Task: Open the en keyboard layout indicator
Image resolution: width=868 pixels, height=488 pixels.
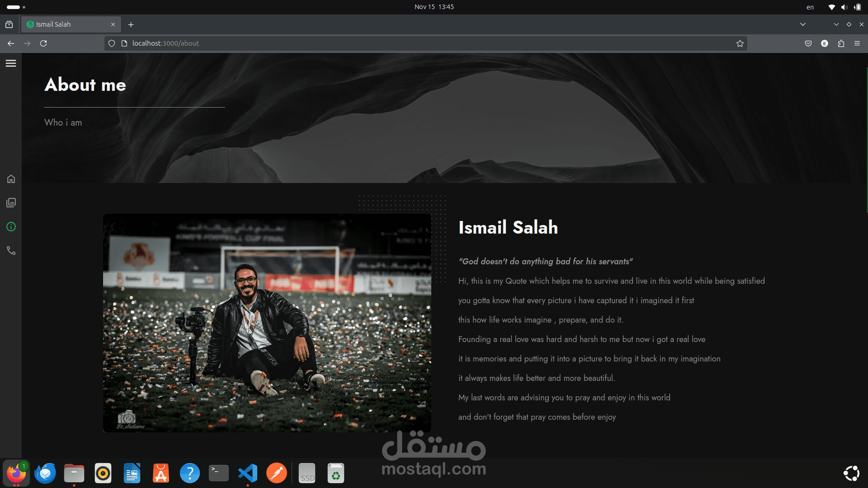Action: pos(810,7)
